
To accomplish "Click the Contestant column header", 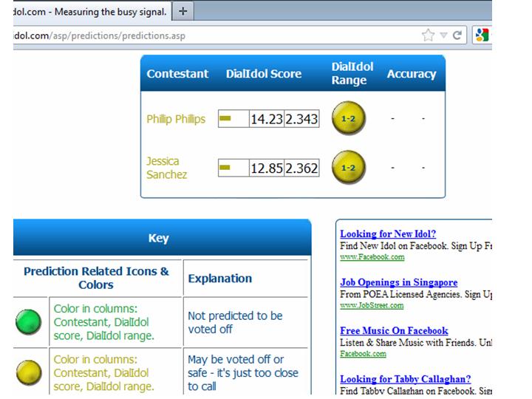I will (x=177, y=74).
